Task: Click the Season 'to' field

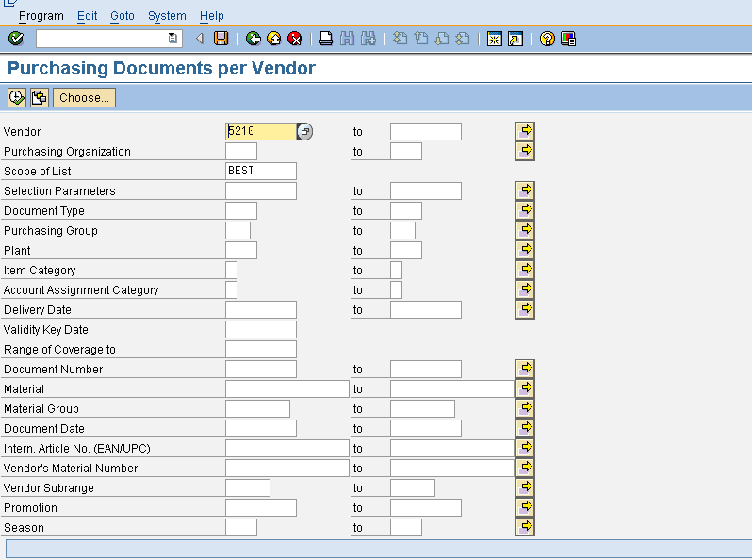Action: pos(406,527)
